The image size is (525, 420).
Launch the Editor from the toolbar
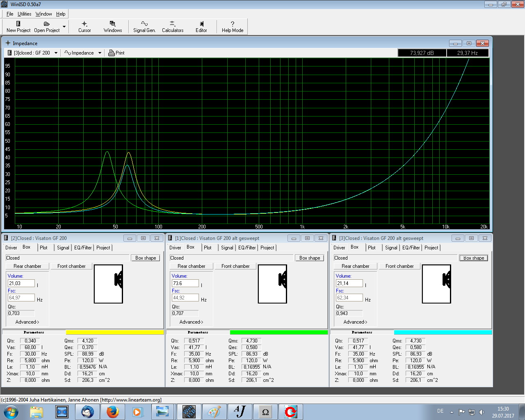201,27
